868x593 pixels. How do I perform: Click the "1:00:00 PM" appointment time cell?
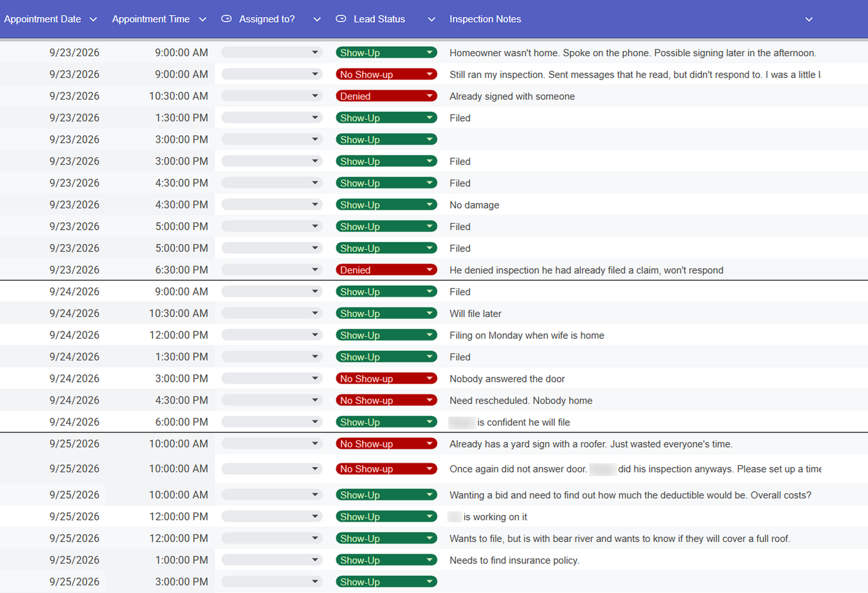click(x=181, y=560)
